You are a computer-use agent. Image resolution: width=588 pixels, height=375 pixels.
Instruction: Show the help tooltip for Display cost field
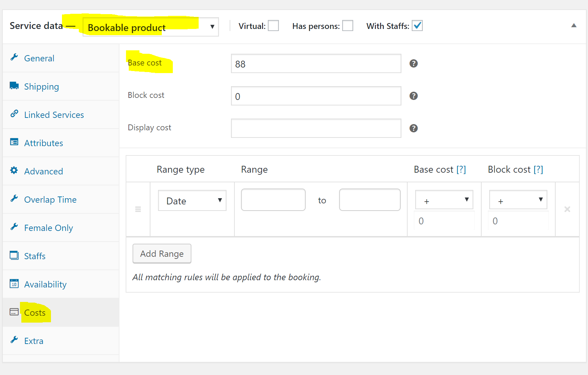pos(413,128)
